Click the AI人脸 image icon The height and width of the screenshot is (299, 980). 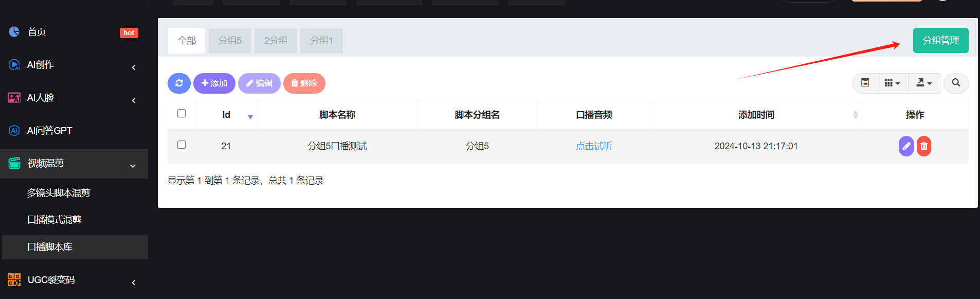tap(14, 98)
